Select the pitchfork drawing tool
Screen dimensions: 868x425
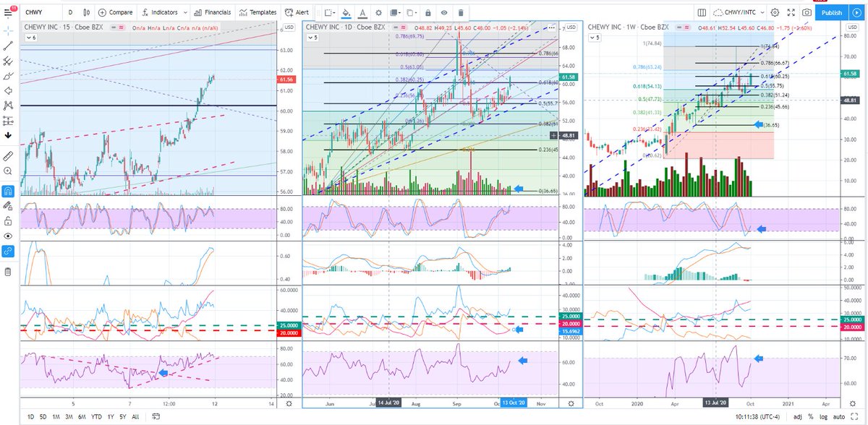(8, 60)
